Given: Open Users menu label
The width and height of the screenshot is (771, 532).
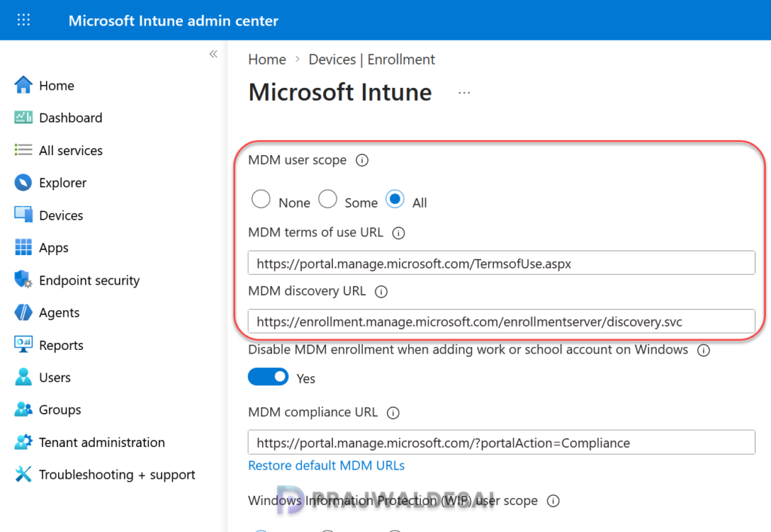Looking at the screenshot, I should pos(54,378).
